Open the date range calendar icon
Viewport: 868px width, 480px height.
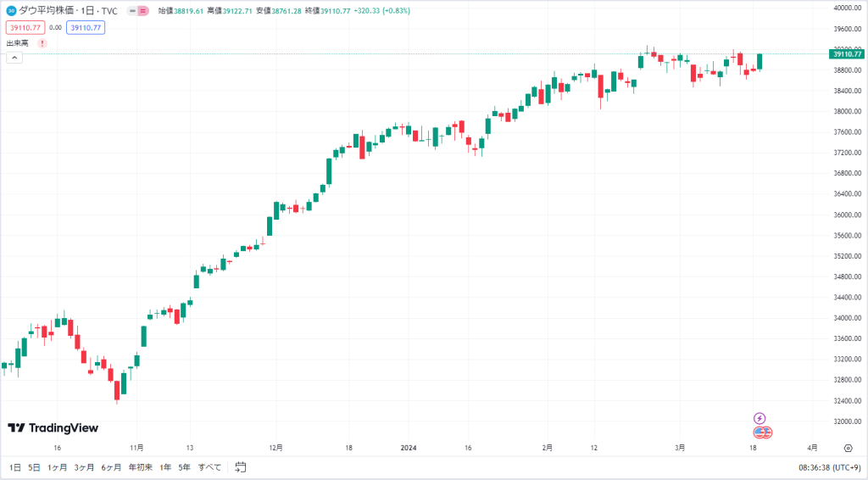[x=240, y=467]
